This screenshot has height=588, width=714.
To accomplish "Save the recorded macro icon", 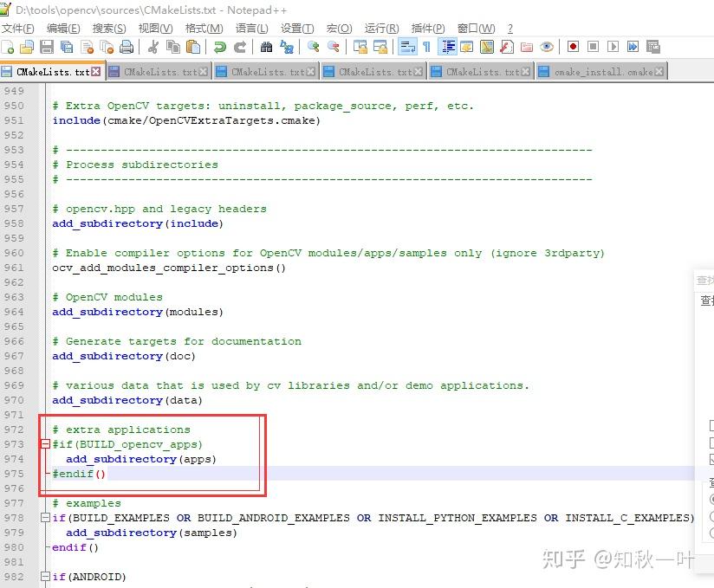I will [x=653, y=47].
